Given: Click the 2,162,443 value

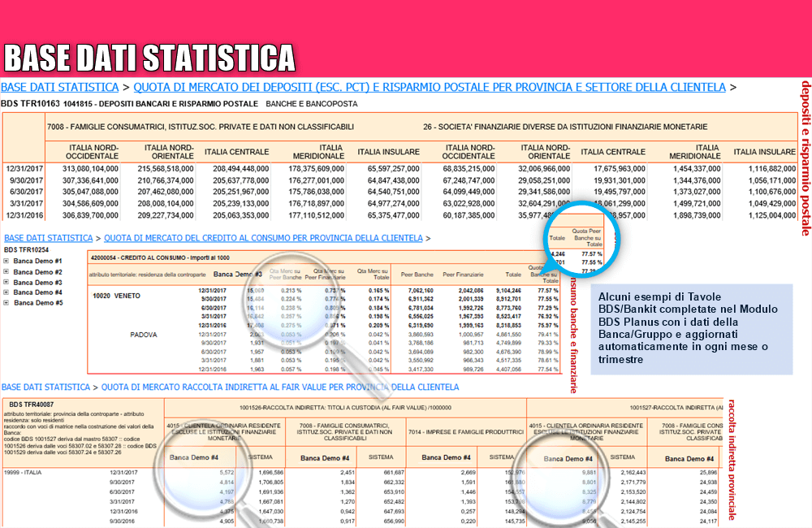Looking at the screenshot, I should pos(633,473).
